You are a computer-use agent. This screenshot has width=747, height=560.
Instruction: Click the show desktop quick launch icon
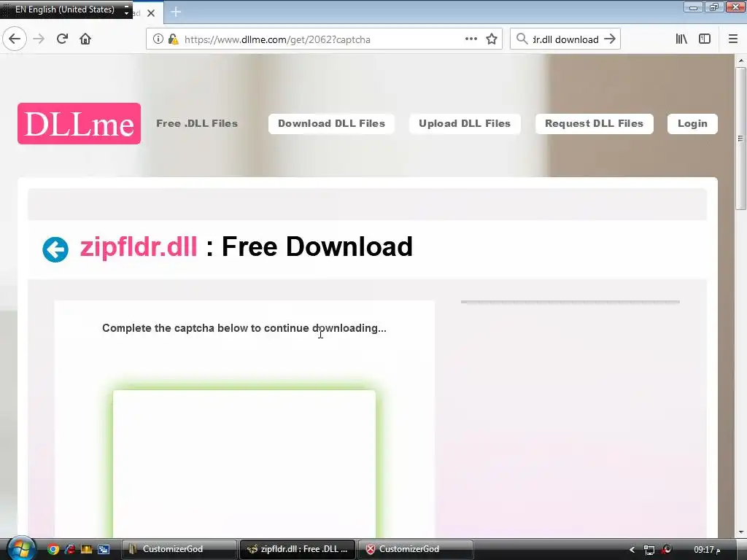[104, 549]
